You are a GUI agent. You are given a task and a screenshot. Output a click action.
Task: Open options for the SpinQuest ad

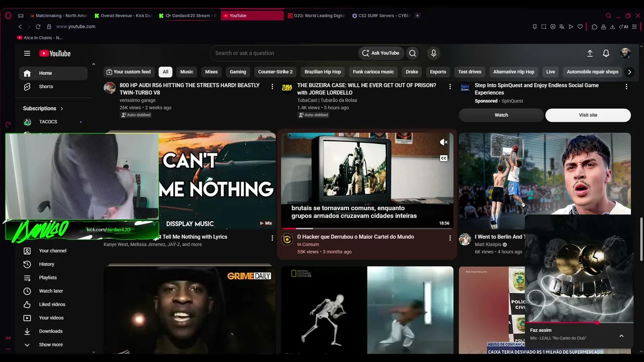pyautogui.click(x=626, y=86)
